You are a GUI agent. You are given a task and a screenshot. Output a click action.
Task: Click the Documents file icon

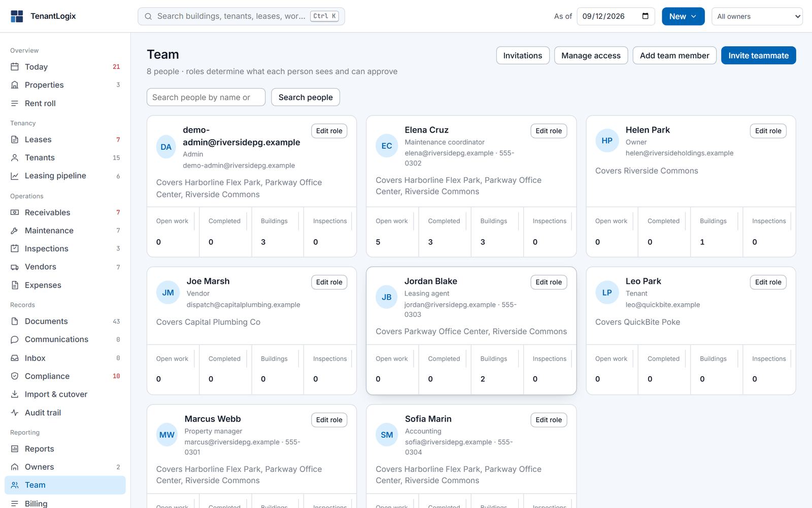coord(15,321)
